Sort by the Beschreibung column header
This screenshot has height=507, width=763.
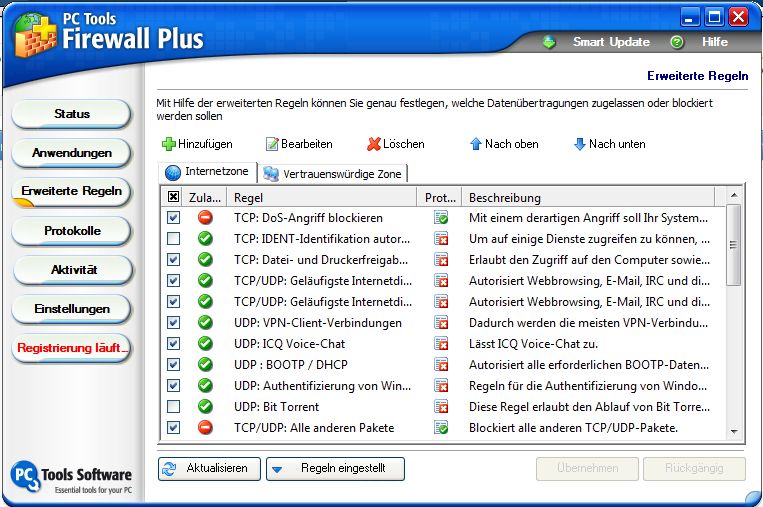(x=588, y=198)
